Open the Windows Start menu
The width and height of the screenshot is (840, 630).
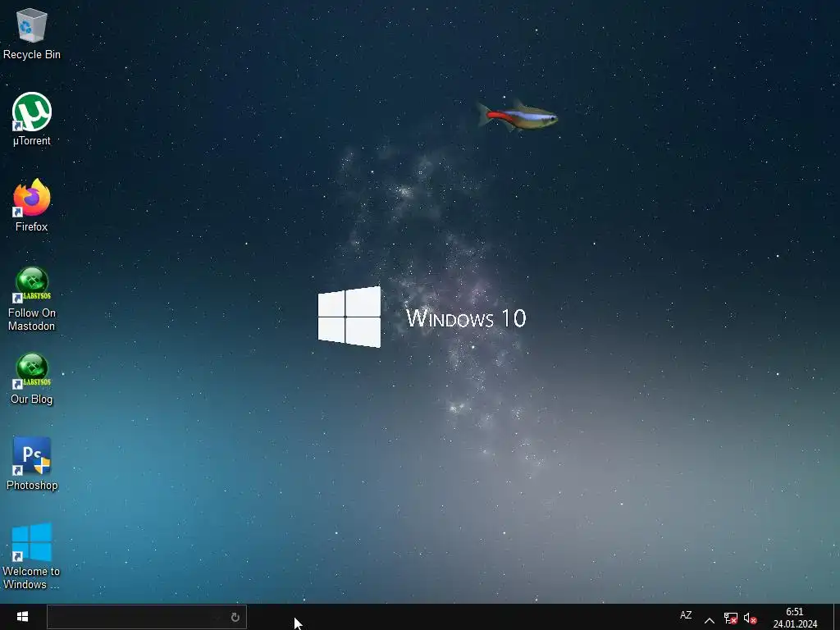(22, 617)
